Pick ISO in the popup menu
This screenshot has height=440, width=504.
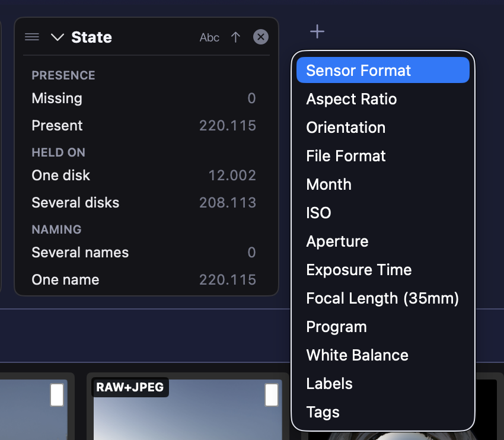383,212
